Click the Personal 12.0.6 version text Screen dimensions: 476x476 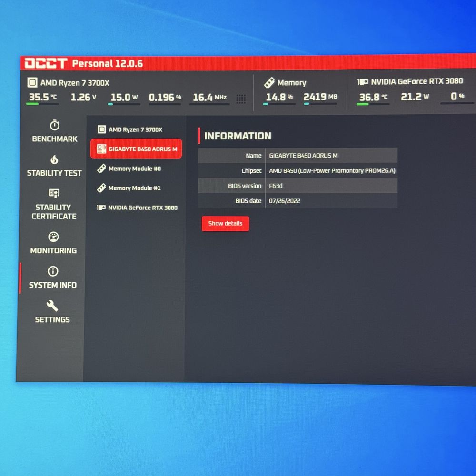tap(107, 63)
